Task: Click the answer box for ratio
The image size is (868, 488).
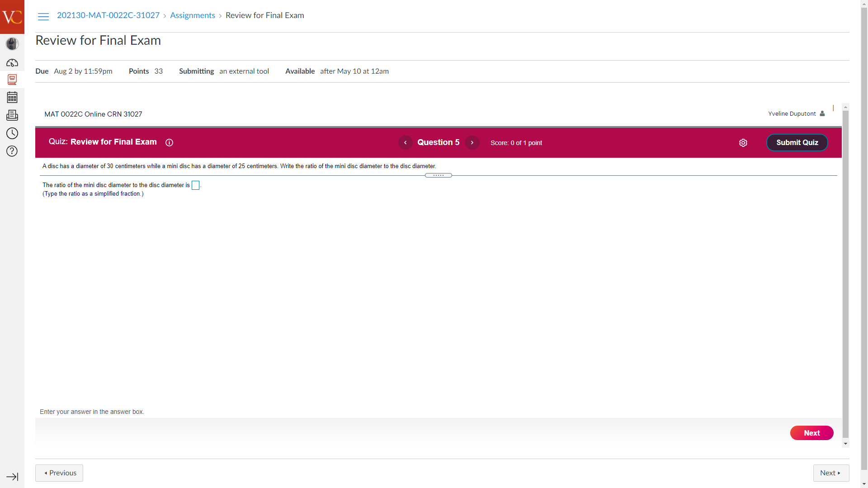Action: pos(195,185)
